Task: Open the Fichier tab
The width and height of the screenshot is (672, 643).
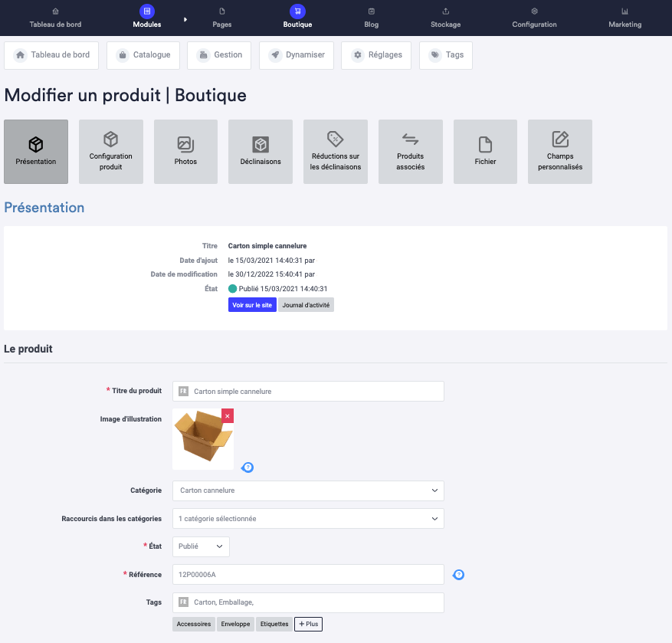Action: (x=485, y=152)
